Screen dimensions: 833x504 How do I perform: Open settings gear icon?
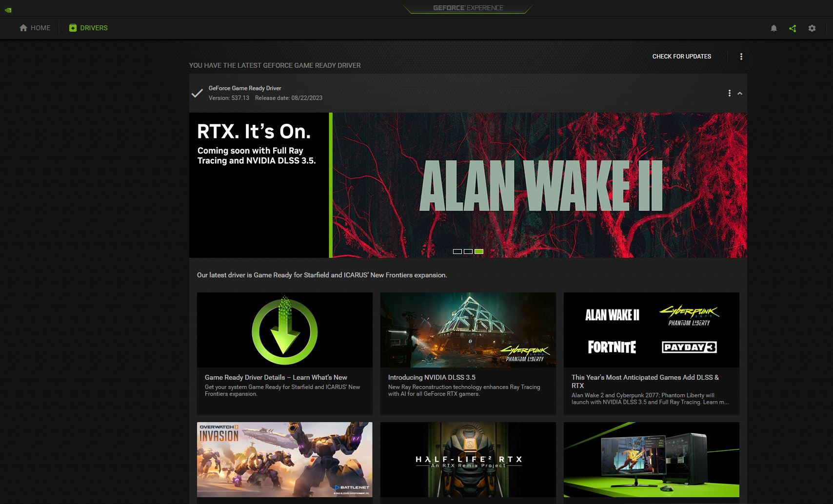pyautogui.click(x=812, y=28)
